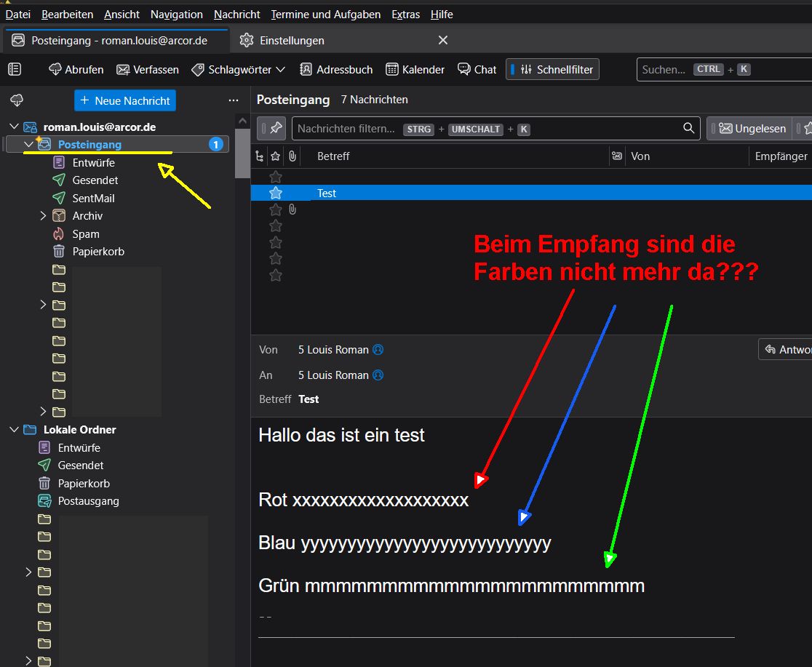Viewport: 812px width, 667px height.
Task: Toggle the pin quick filter button
Action: point(271,129)
